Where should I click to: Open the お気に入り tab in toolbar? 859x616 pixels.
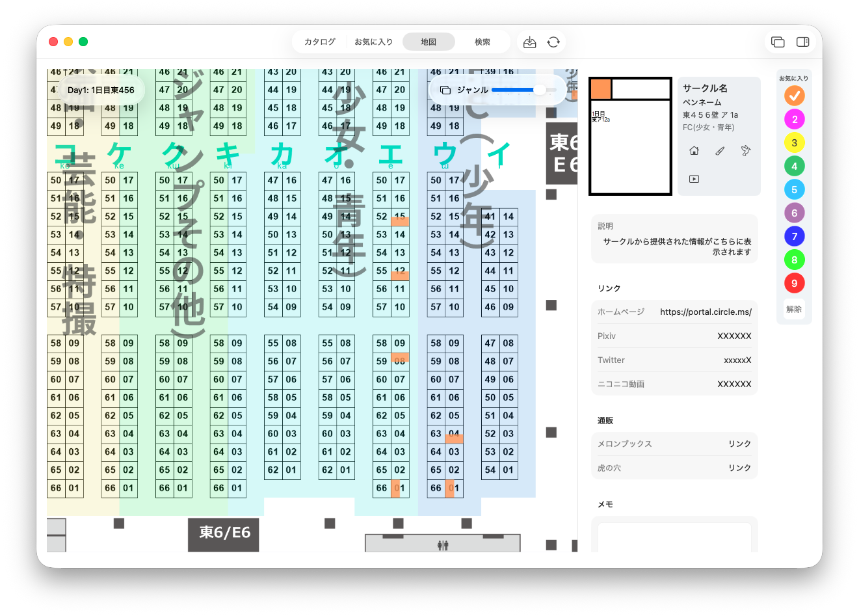pos(373,42)
